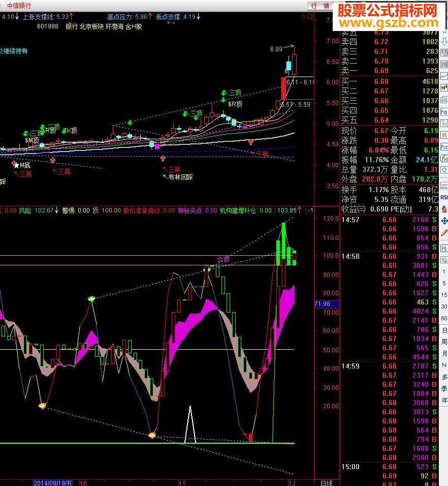Click stock code 601998

pyautogui.click(x=48, y=26)
